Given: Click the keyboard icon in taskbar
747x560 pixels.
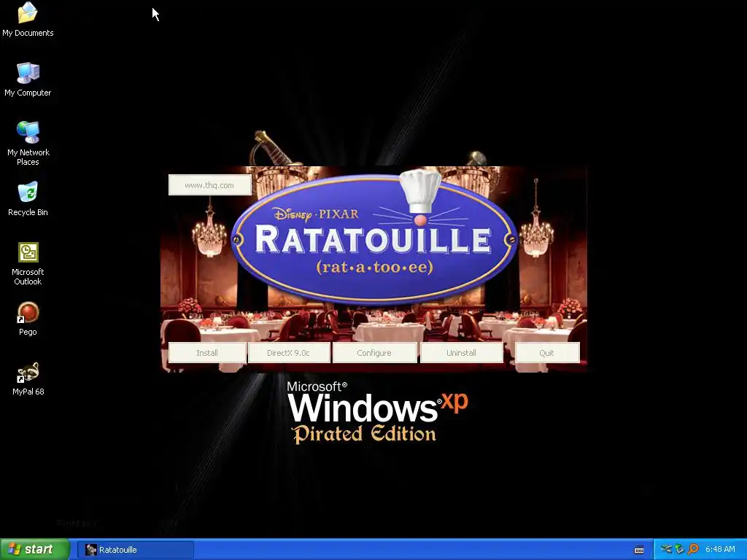Looking at the screenshot, I should pyautogui.click(x=639, y=550).
